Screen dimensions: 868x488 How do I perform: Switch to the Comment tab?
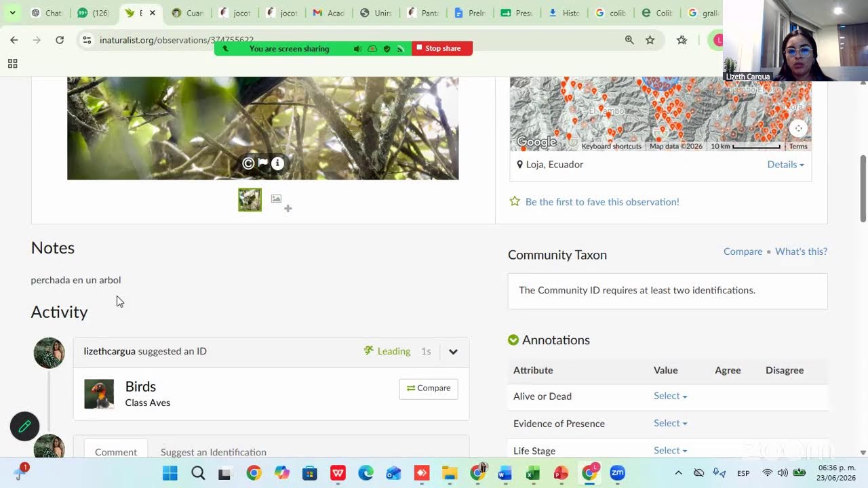pyautogui.click(x=116, y=451)
